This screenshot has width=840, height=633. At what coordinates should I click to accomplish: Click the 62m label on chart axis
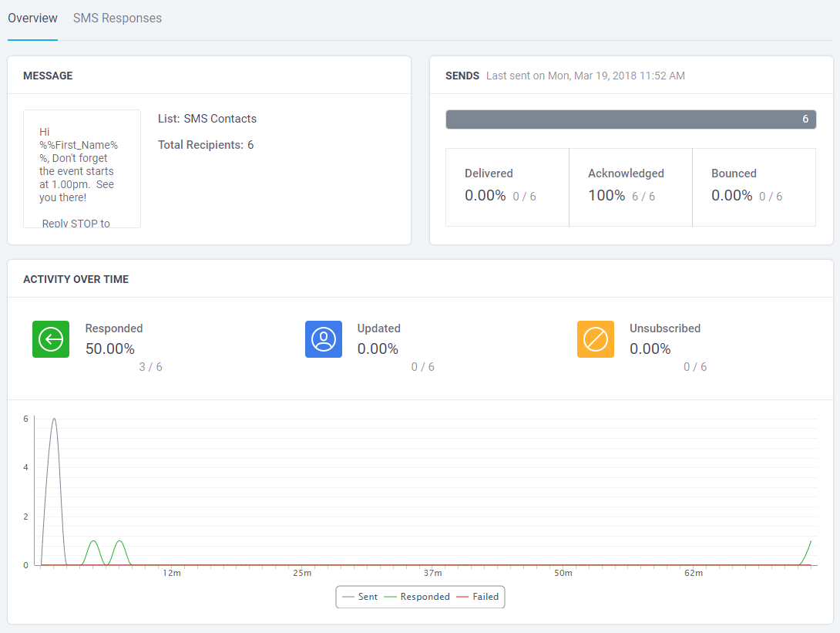[x=694, y=573]
